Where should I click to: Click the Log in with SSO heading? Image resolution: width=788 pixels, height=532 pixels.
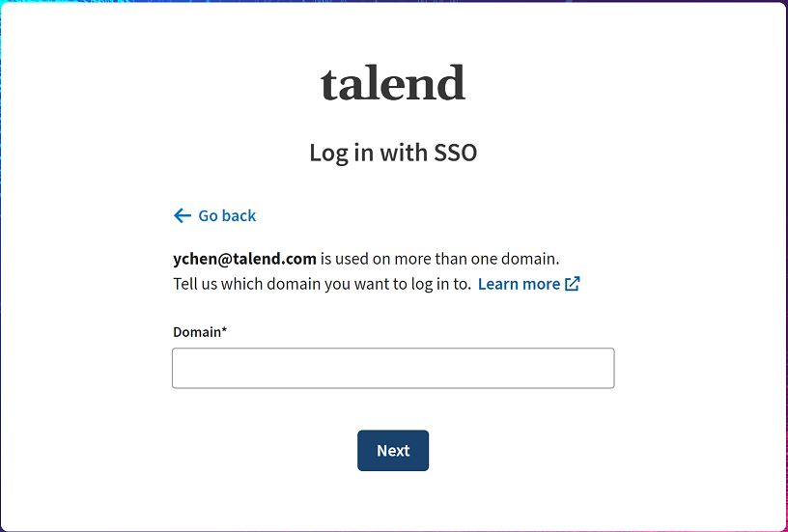[393, 153]
